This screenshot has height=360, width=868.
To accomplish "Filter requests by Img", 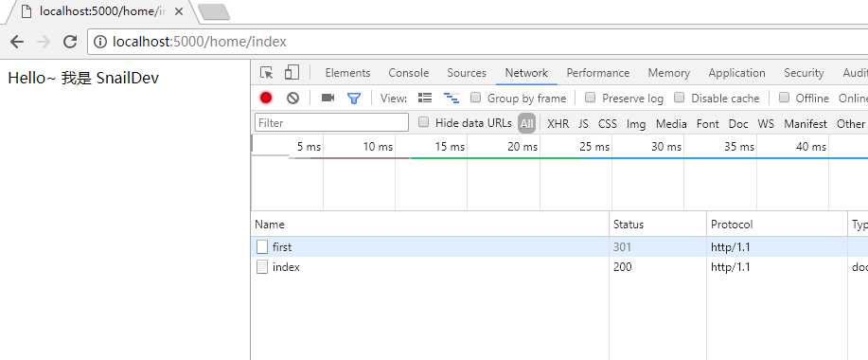I will tap(636, 124).
